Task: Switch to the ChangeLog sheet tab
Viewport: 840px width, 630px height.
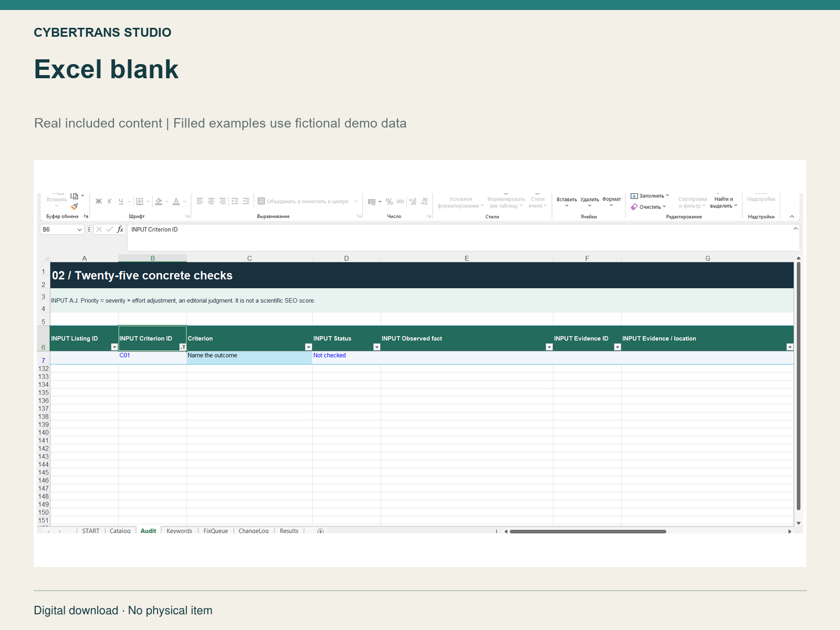Action: click(x=254, y=531)
